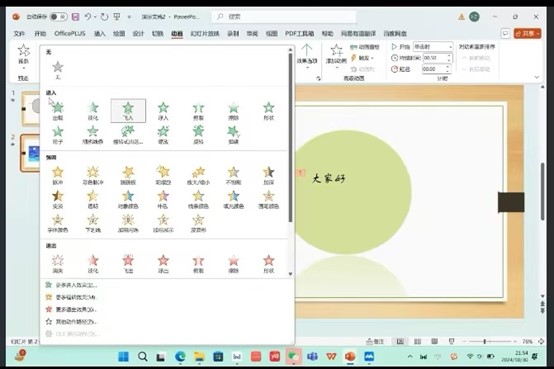Toggle the AutoSave (自动保存) switch

click(x=58, y=17)
